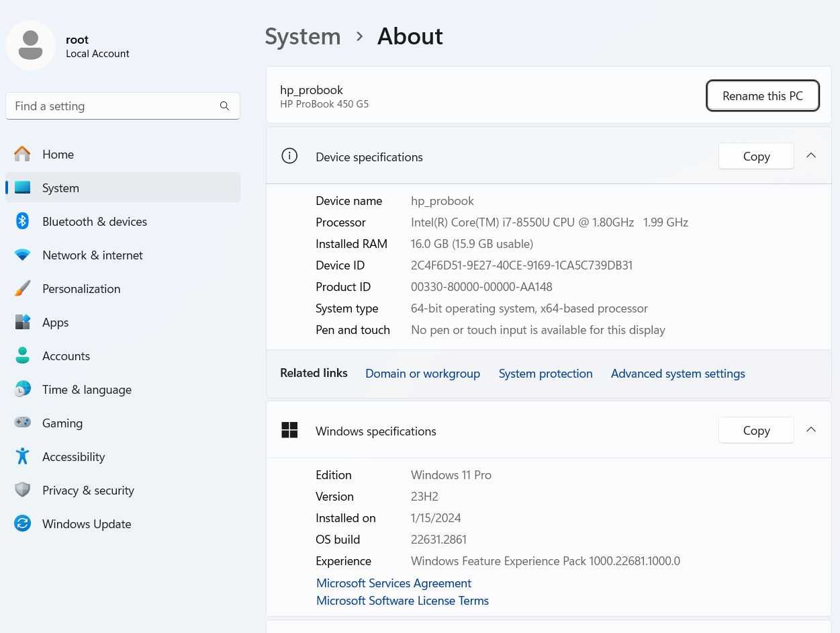Navigate to Accounts settings

[123, 355]
